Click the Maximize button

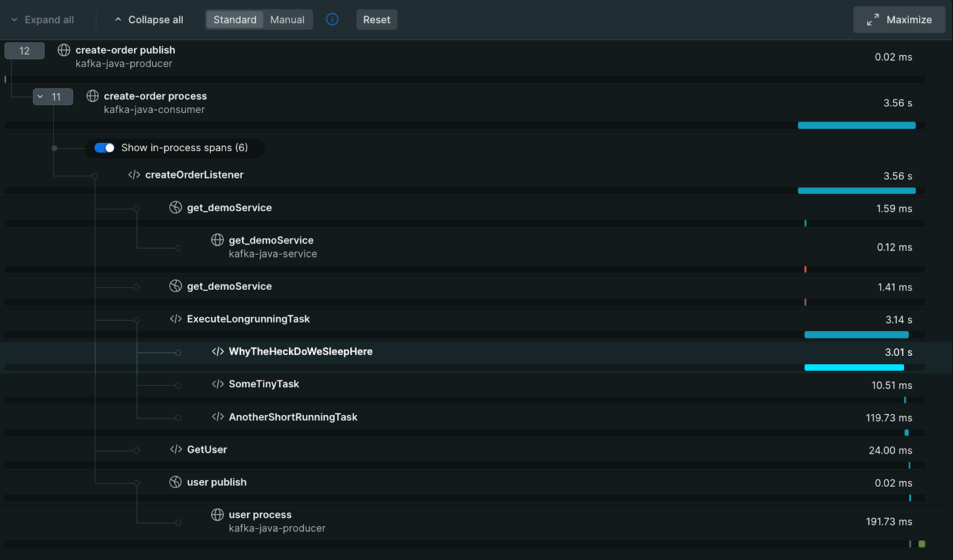[x=899, y=20]
